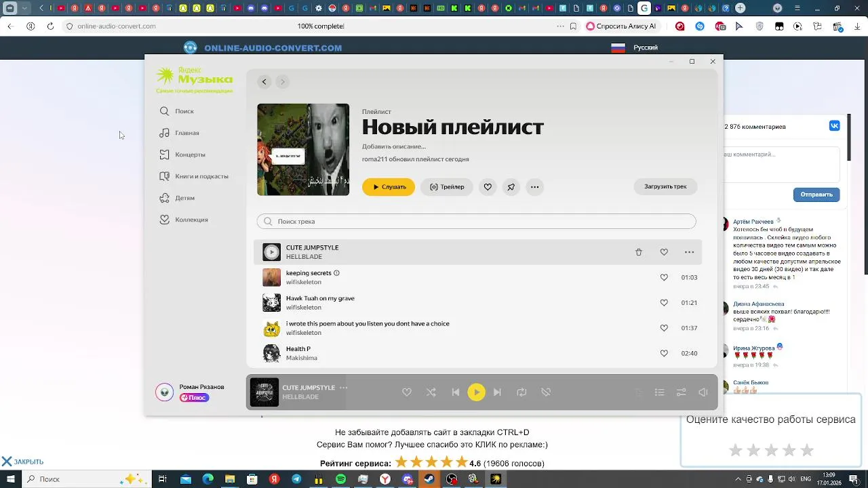
Task: Like the Health P track
Action: 664,353
